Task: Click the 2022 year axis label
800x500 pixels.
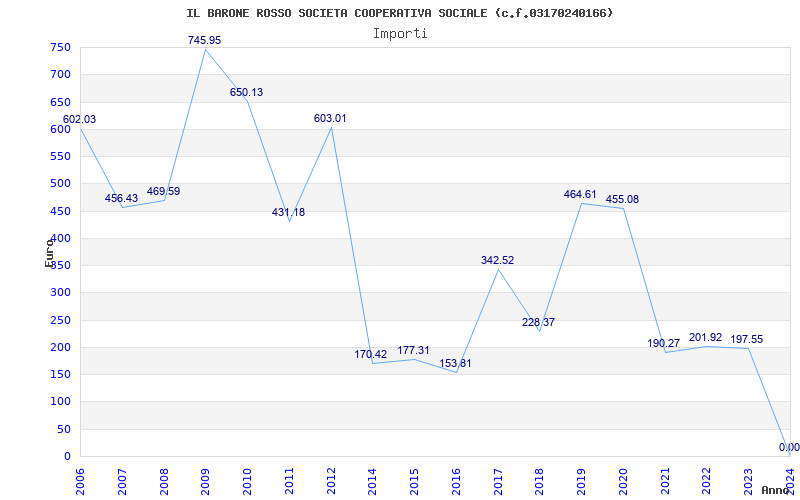Action: click(707, 482)
